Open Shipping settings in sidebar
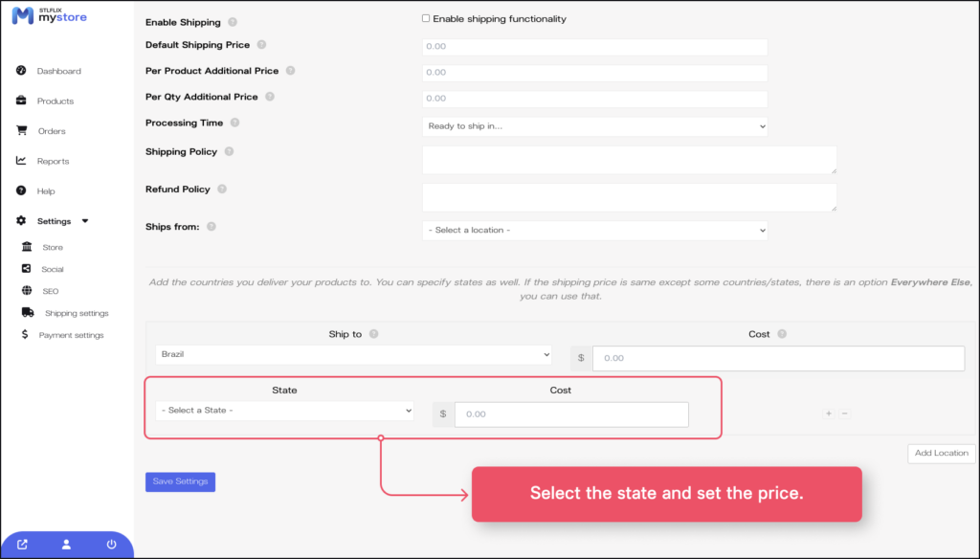This screenshot has width=980, height=559. coord(76,313)
